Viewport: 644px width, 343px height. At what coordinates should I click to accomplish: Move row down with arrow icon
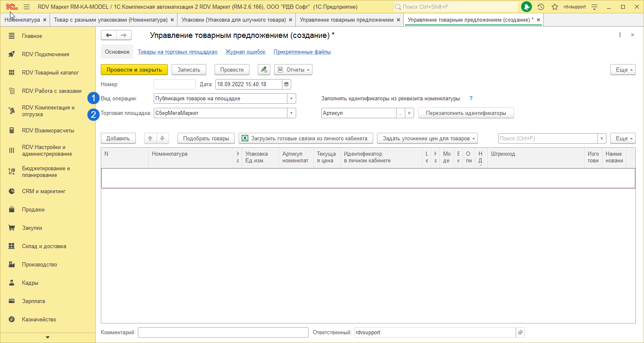click(x=162, y=139)
